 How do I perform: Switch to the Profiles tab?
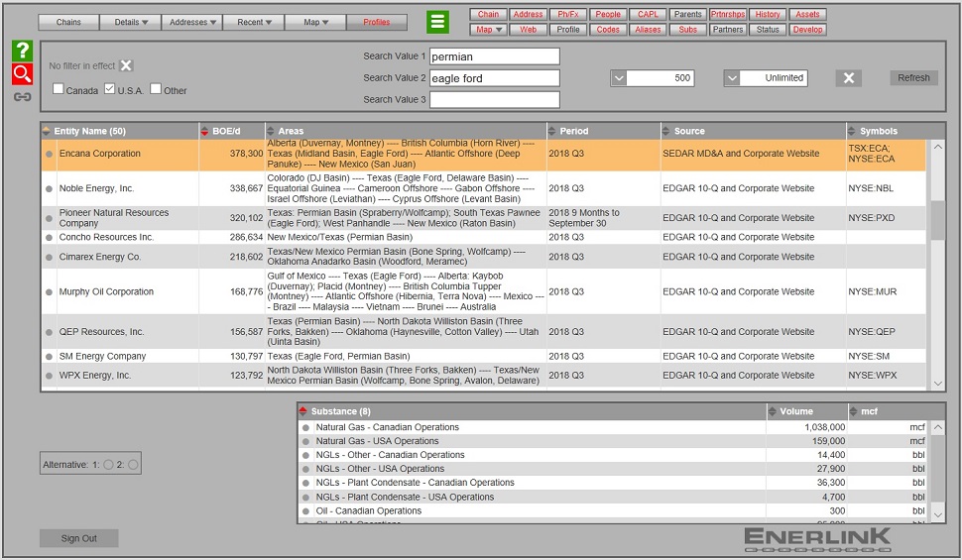(377, 22)
